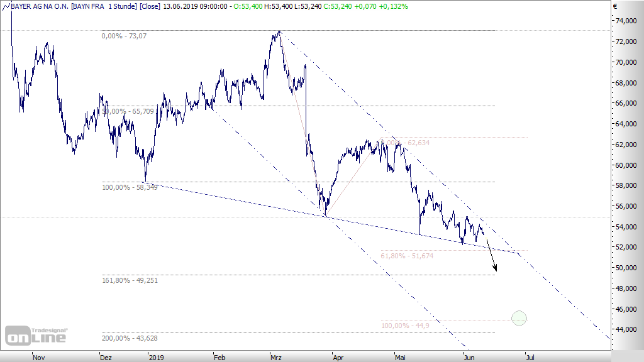
Task: Click the close value C:53,240
Action: pos(338,6)
